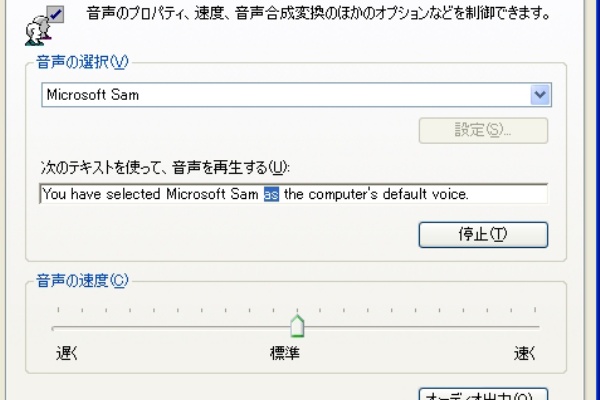
Task: Click the speech people icon with checkmark
Action: (44, 25)
